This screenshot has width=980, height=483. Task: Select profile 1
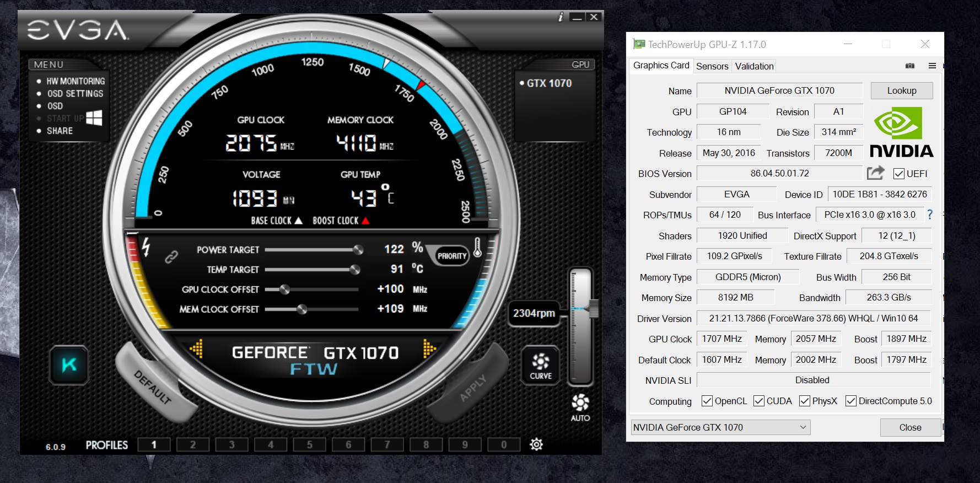154,444
